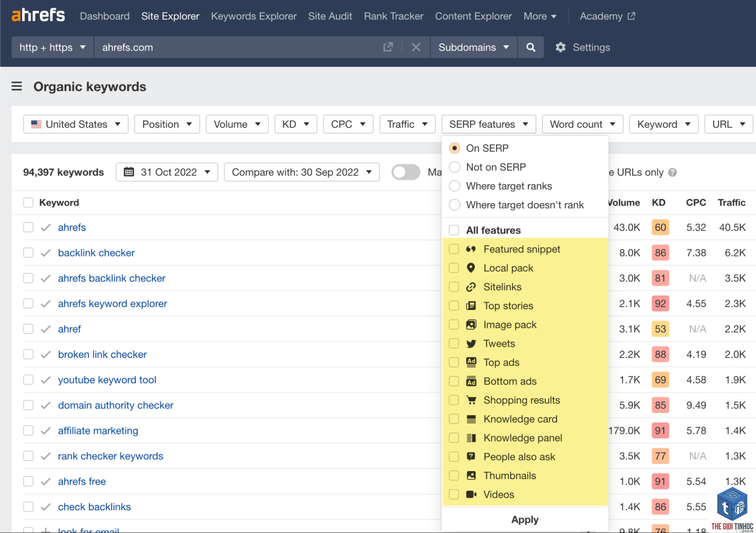Clear the URL field with the X icon
Viewport: 756px width, 533px height.
(x=416, y=47)
